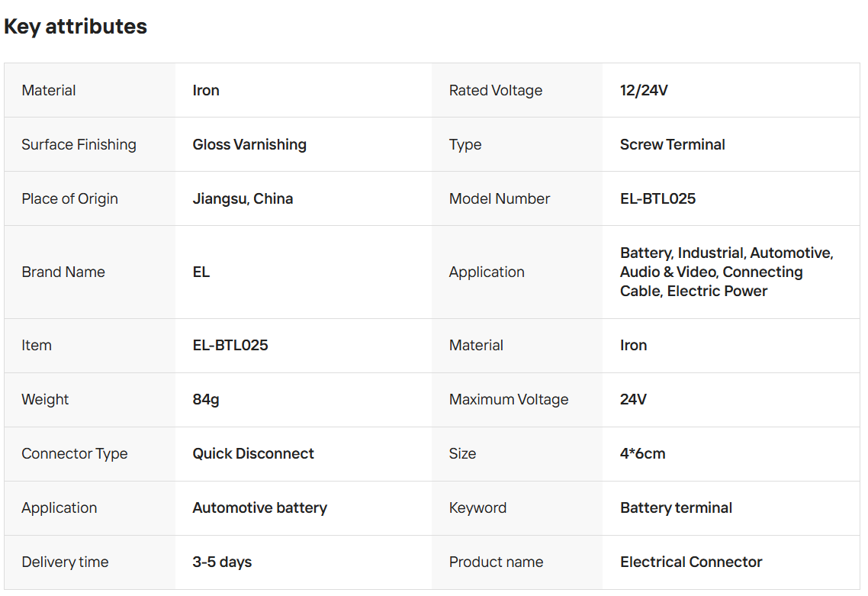The image size is (868, 596).
Task: Click the Connector Type label
Action: (74, 454)
